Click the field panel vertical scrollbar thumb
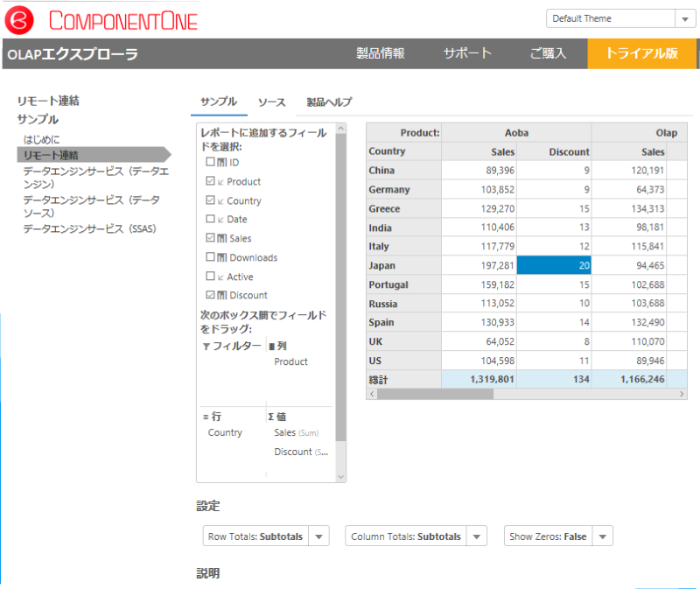Viewport: 700px width, 589px height. [x=340, y=287]
